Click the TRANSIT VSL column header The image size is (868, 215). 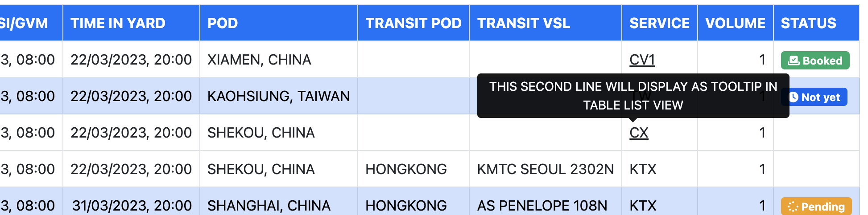(524, 23)
